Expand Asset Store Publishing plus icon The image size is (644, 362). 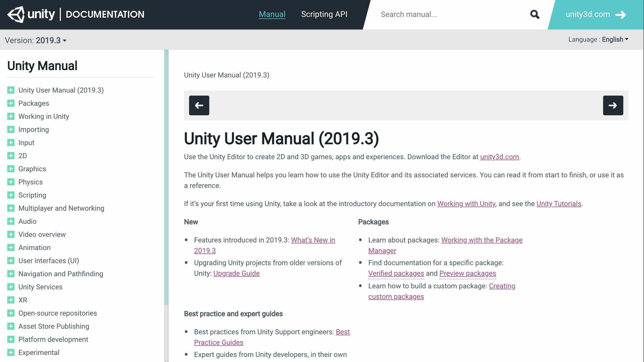tap(11, 326)
